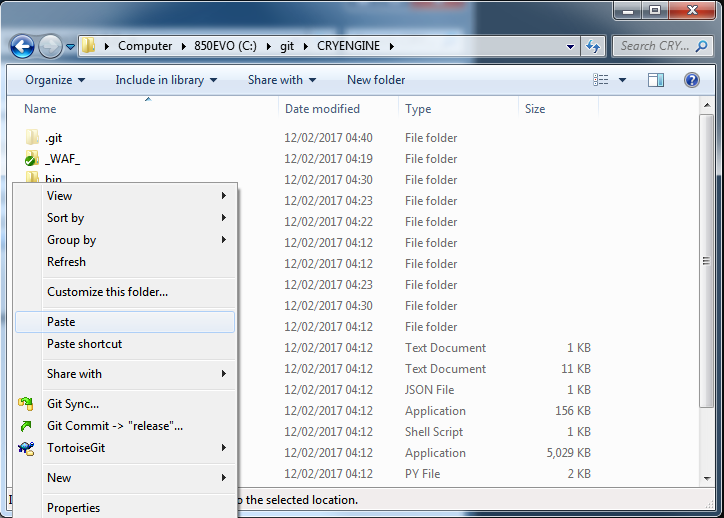Viewport: 724px width, 518px height.
Task: Click the Forward navigation arrow
Action: pyautogui.click(x=50, y=47)
